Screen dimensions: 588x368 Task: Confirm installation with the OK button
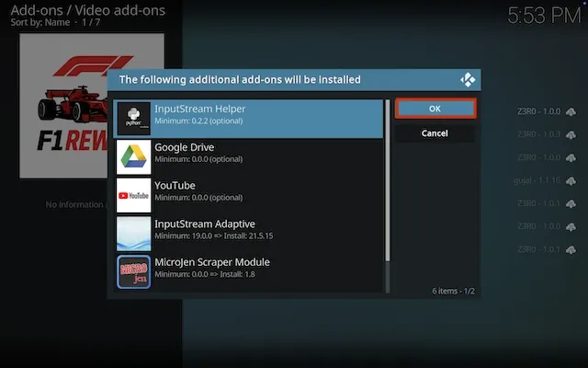(x=435, y=109)
